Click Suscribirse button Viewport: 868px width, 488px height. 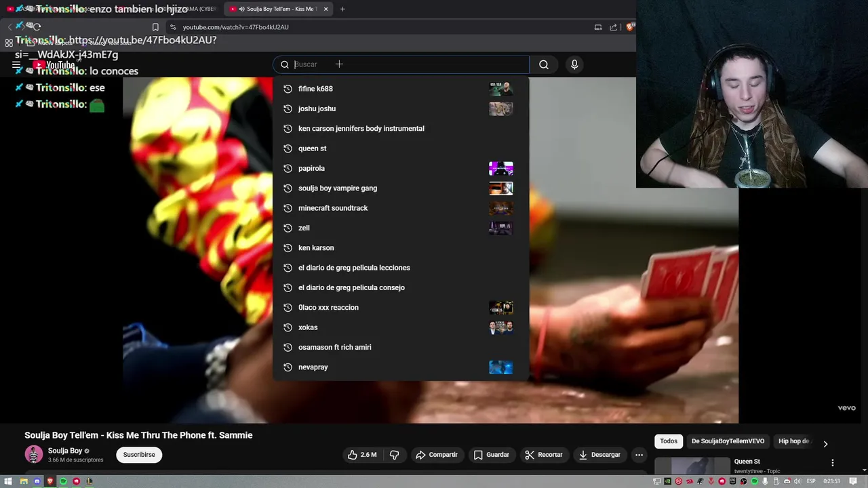click(139, 455)
